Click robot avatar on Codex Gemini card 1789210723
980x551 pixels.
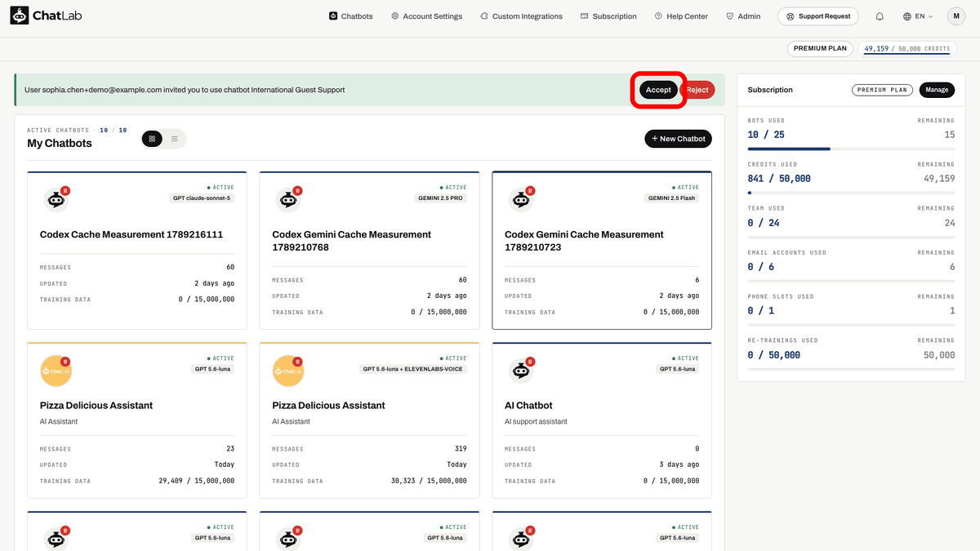[519, 199]
